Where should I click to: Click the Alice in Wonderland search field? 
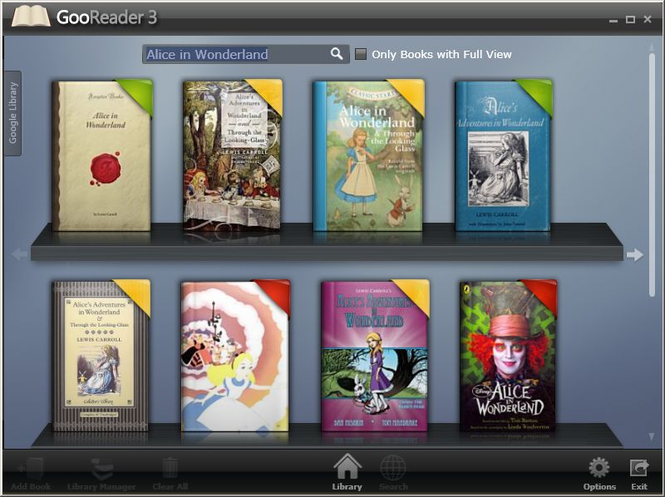point(235,54)
